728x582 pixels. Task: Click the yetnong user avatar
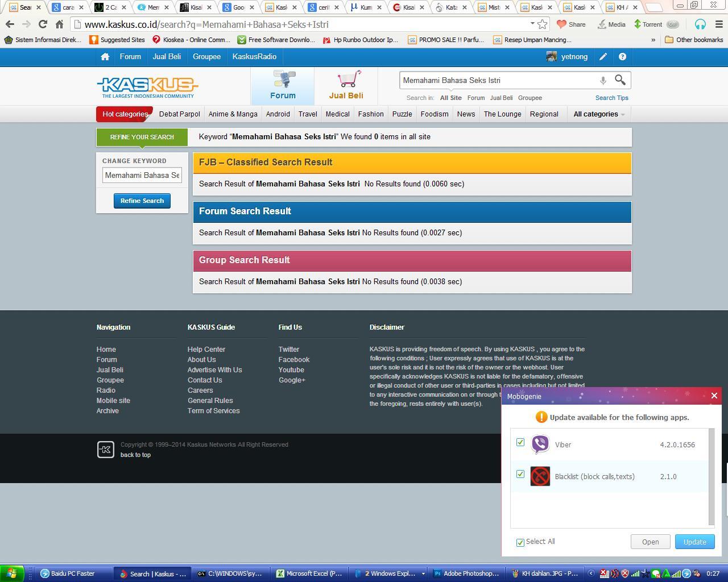551,57
